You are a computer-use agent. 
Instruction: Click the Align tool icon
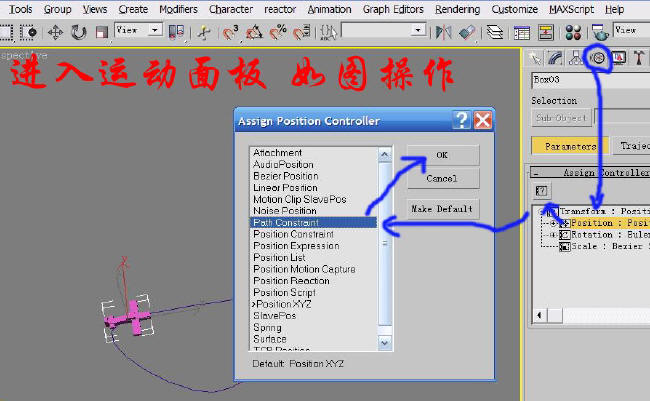(467, 32)
